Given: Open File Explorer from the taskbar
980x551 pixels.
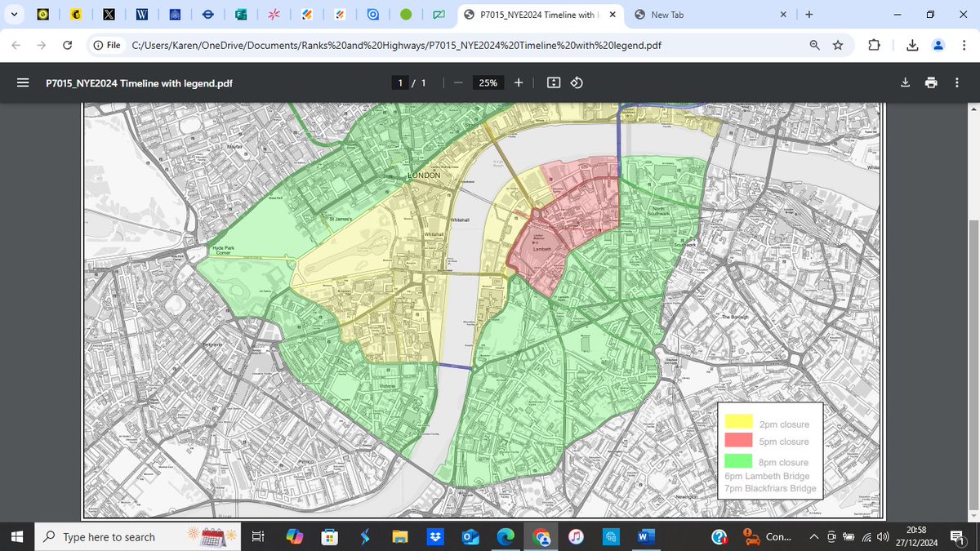Looking at the screenshot, I should point(399,536).
